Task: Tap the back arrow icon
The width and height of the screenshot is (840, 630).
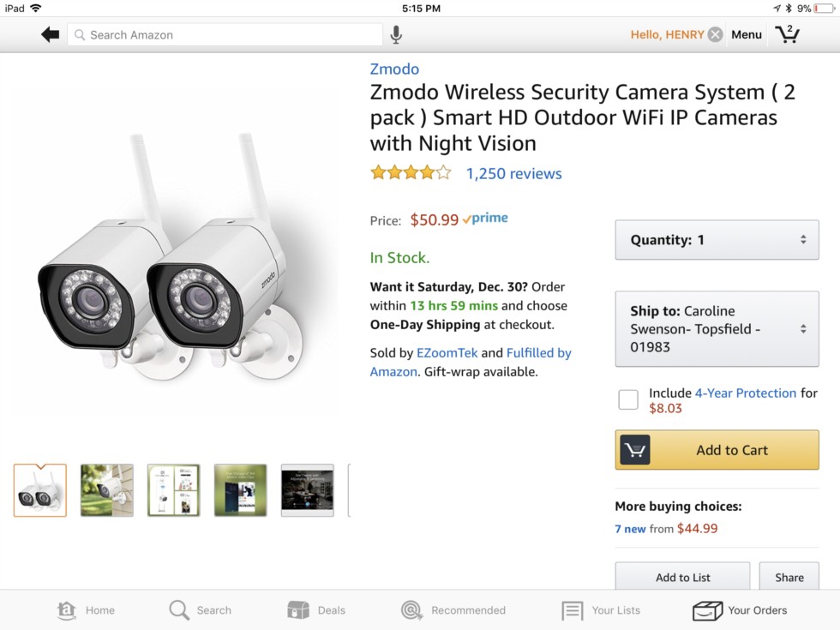Action: (x=50, y=34)
